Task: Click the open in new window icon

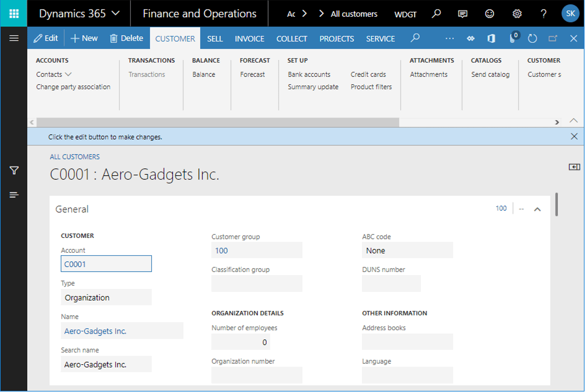Action: click(553, 39)
